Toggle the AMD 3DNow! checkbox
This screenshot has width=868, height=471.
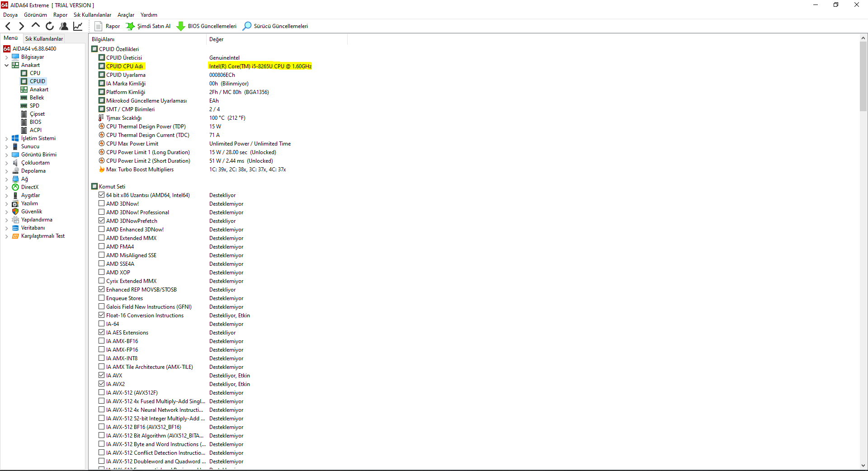tap(102, 204)
